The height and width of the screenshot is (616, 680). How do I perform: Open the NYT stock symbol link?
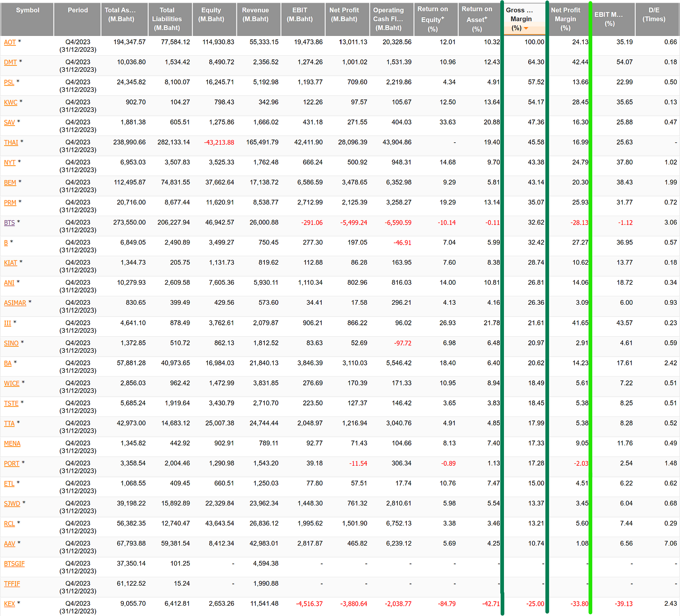(x=10, y=163)
